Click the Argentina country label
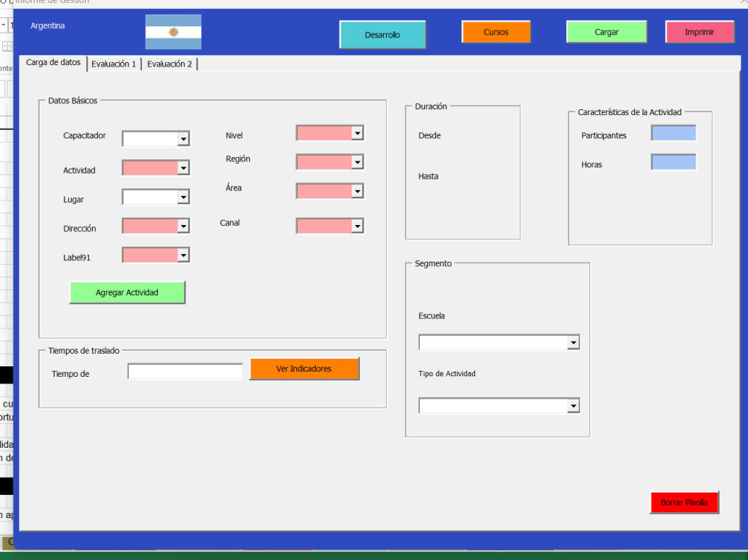This screenshot has width=748, height=560. coord(48,25)
